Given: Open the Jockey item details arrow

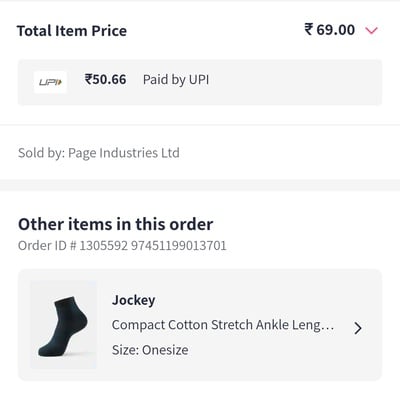Looking at the screenshot, I should [x=358, y=328].
